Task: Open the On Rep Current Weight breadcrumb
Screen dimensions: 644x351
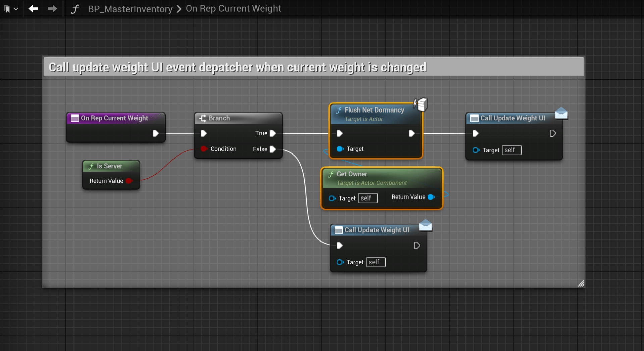Action: (x=233, y=9)
